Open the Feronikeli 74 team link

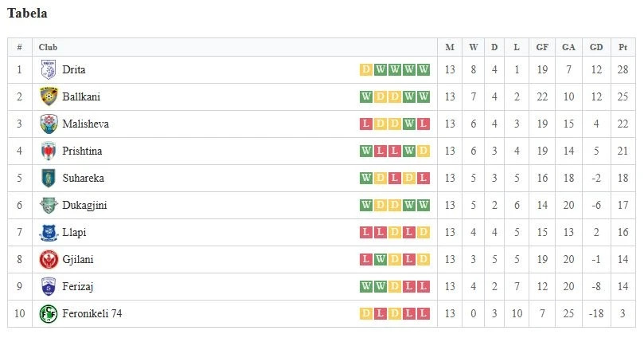click(92, 313)
